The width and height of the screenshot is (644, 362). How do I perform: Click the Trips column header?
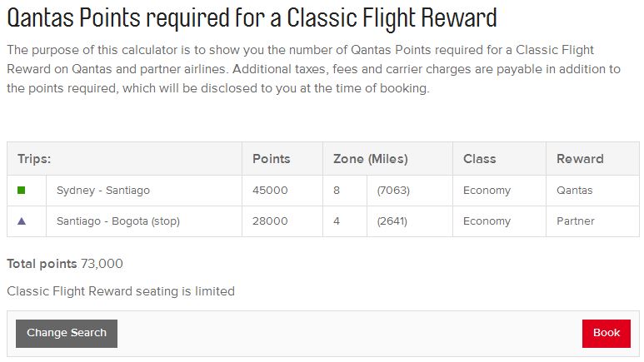[34, 159]
